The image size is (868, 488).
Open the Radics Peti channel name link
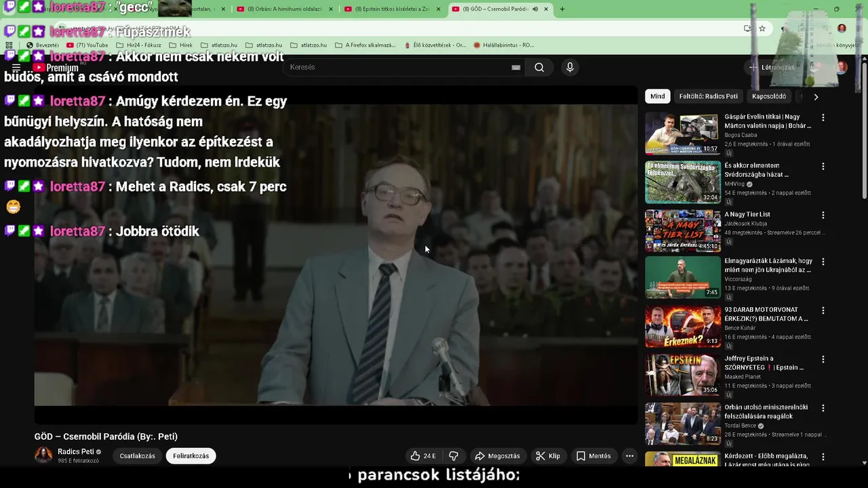point(76,451)
